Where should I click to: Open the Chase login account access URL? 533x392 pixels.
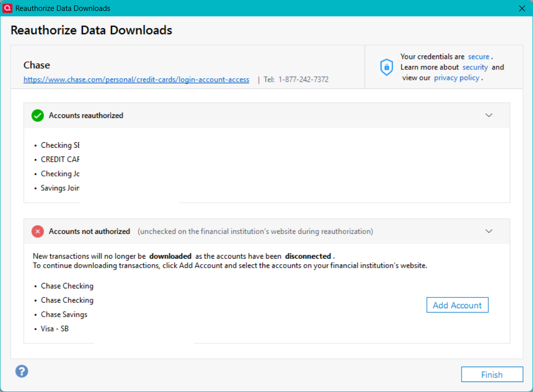click(x=136, y=79)
